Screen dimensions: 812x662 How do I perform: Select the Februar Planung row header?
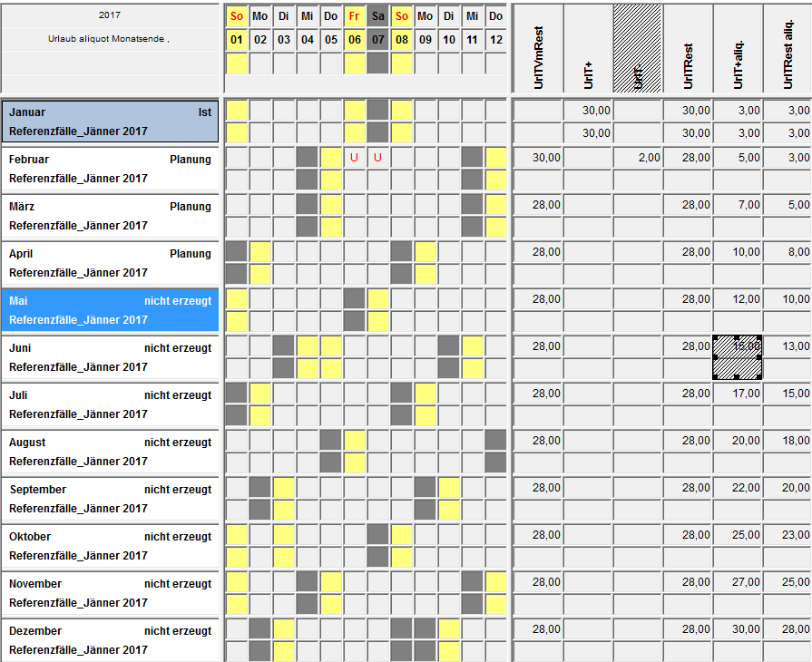(x=110, y=169)
